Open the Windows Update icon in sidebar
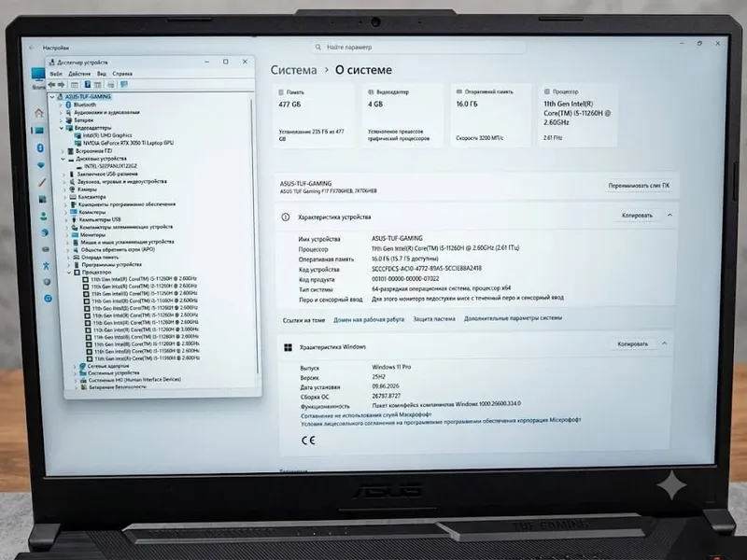 49,299
